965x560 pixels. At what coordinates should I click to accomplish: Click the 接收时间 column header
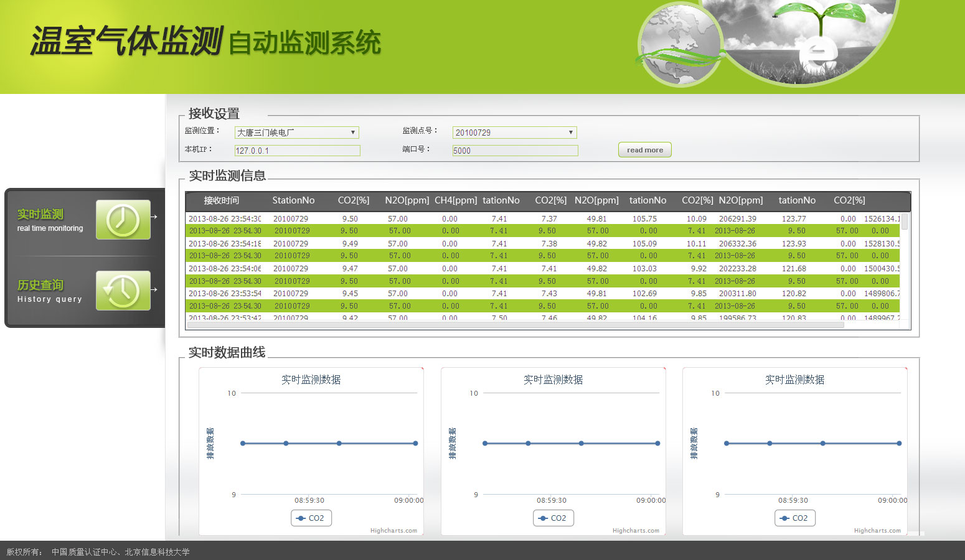[222, 200]
